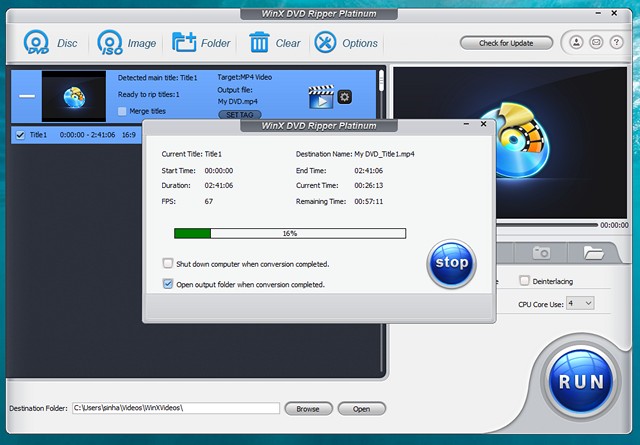Screen dimensions: 640x445
Task: Click the 'Target:MP4 Video' text
Action: [244, 77]
